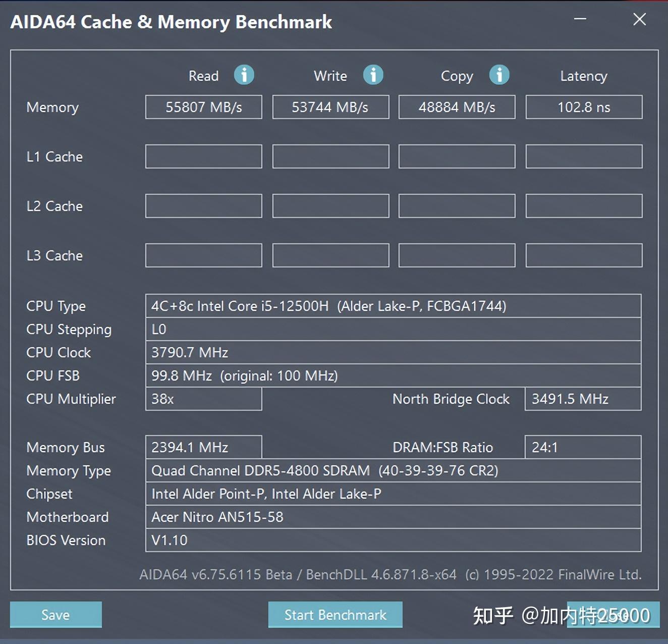
Task: Click Memory Bus value 2394.1 MHz
Action: point(204,447)
